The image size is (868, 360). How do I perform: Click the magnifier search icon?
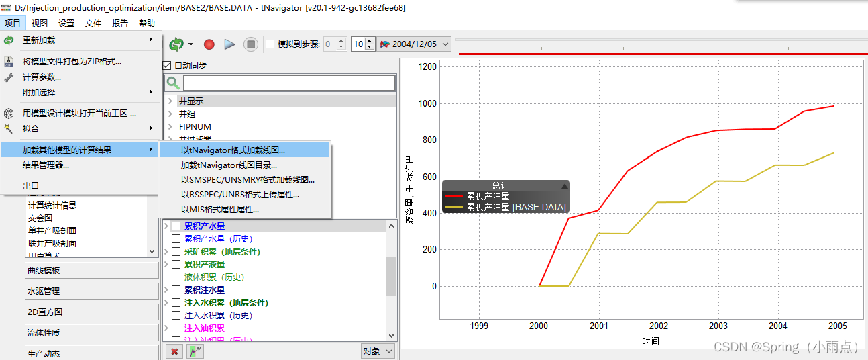(173, 83)
